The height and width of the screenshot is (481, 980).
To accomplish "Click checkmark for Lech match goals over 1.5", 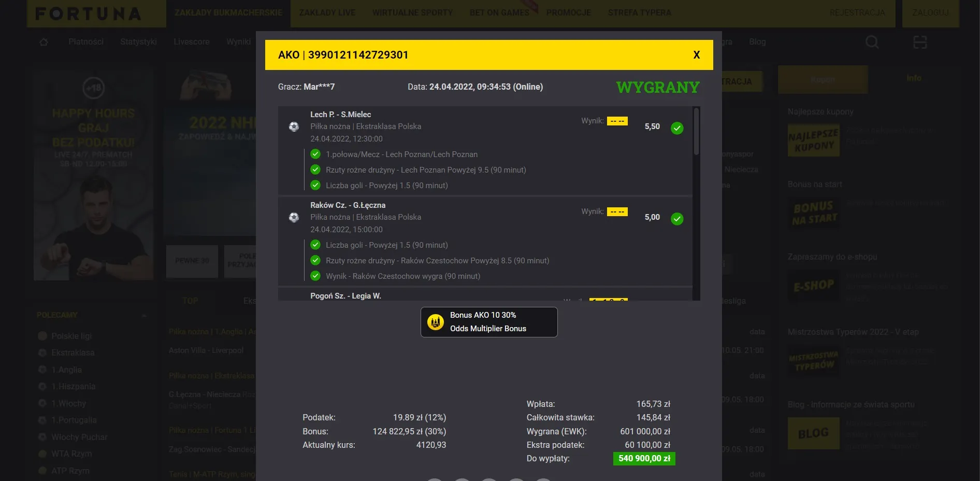I will [315, 185].
